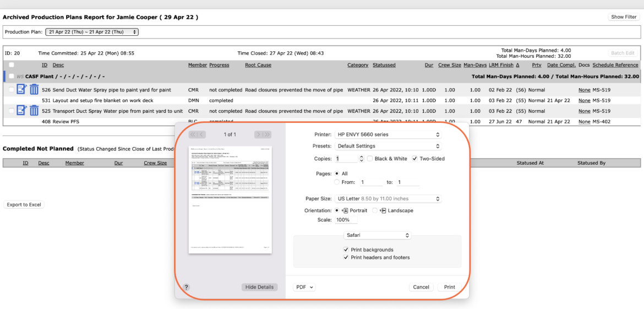Tick checkbox for task 526 row

click(12, 90)
